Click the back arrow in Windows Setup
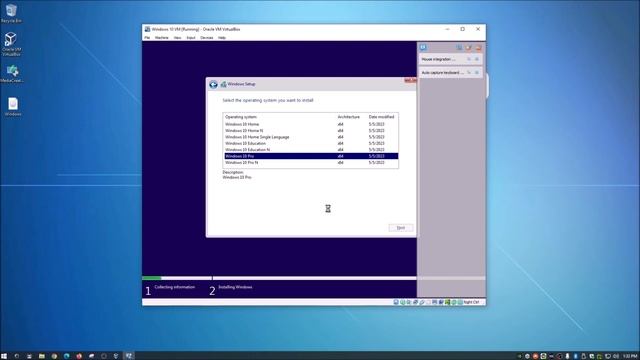 [x=213, y=84]
